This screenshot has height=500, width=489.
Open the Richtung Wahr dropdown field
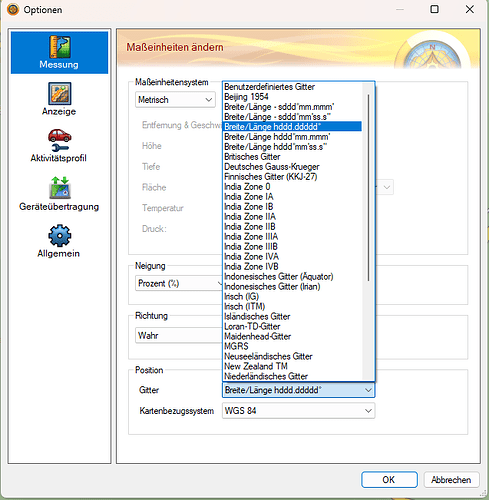click(x=179, y=335)
